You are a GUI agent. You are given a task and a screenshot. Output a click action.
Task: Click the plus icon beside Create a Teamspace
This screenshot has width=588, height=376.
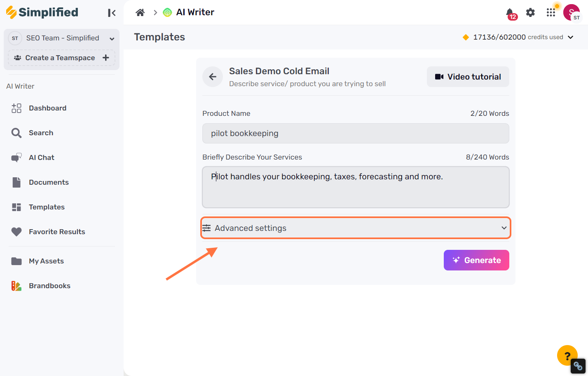(106, 58)
